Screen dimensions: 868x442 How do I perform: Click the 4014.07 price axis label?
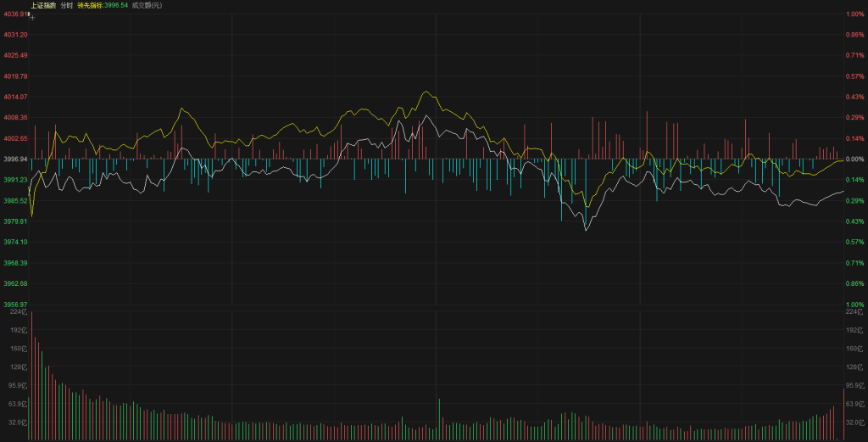tap(15, 97)
